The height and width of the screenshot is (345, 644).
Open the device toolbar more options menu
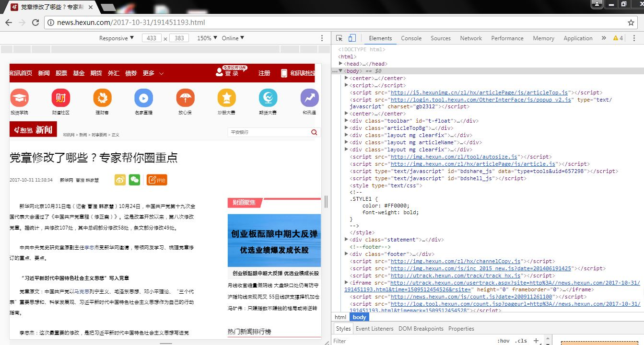(x=322, y=38)
